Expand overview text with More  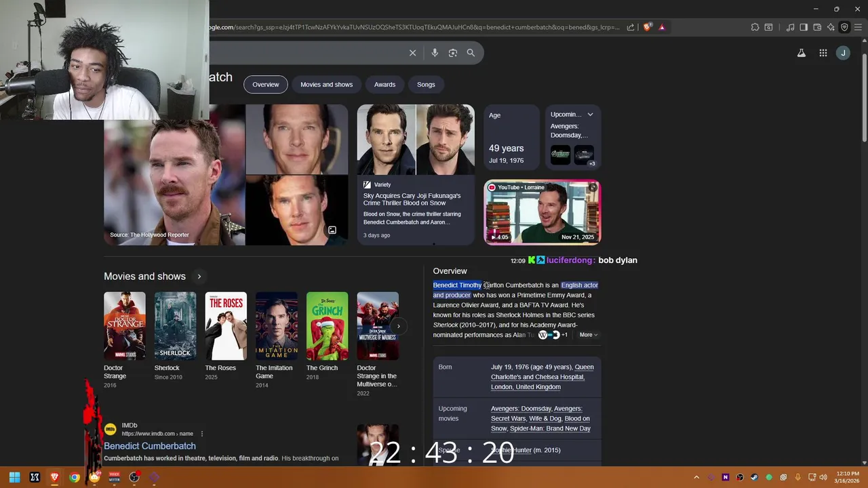(588, 335)
